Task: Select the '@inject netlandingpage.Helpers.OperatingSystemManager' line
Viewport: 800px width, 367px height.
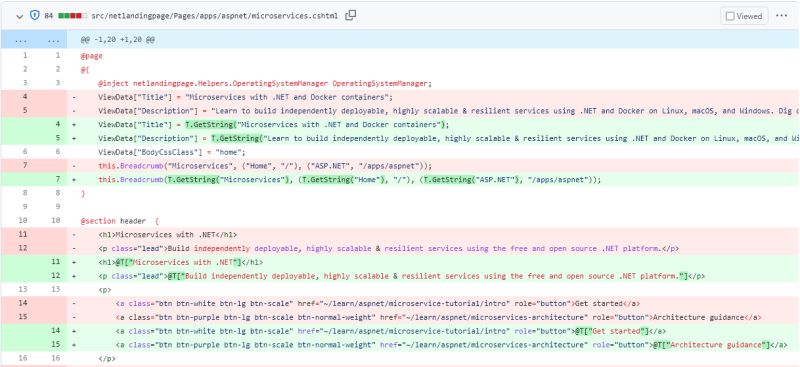Action: (265, 83)
